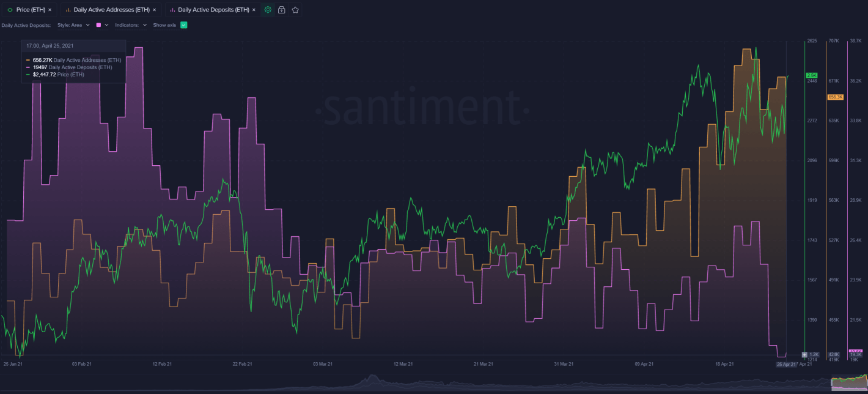
Task: Remove the Price (ETH) metric
Action: [50, 10]
